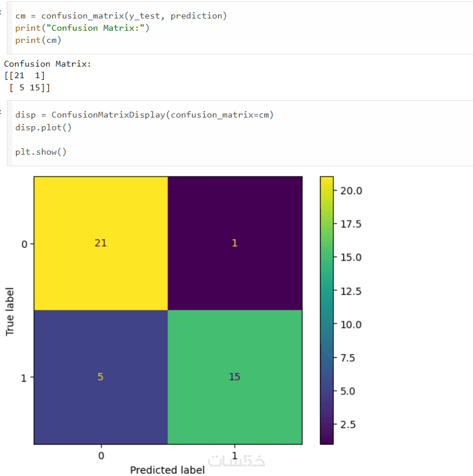Image resolution: width=473 pixels, height=476 pixels.
Task: Click the x-axis tick label 0
Action: click(x=101, y=456)
